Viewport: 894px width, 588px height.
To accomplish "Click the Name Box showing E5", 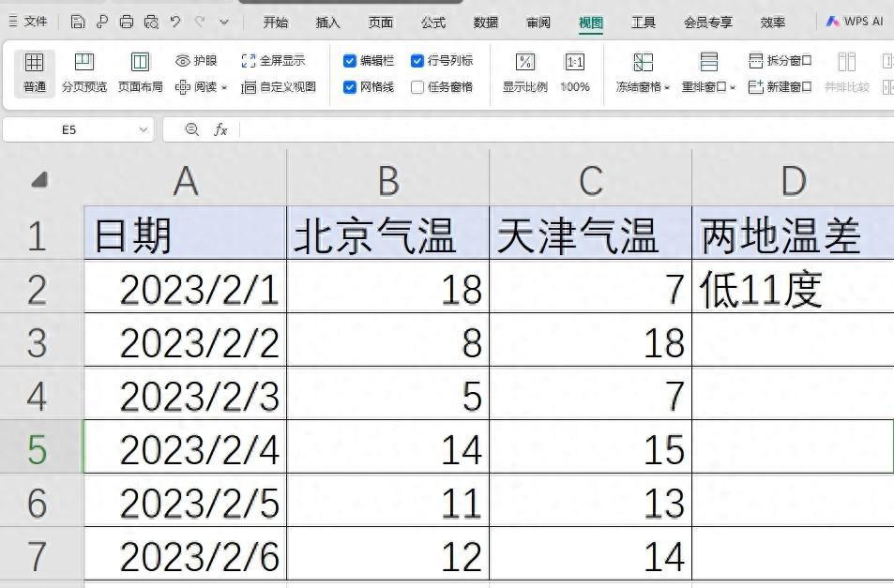I will pos(69,130).
